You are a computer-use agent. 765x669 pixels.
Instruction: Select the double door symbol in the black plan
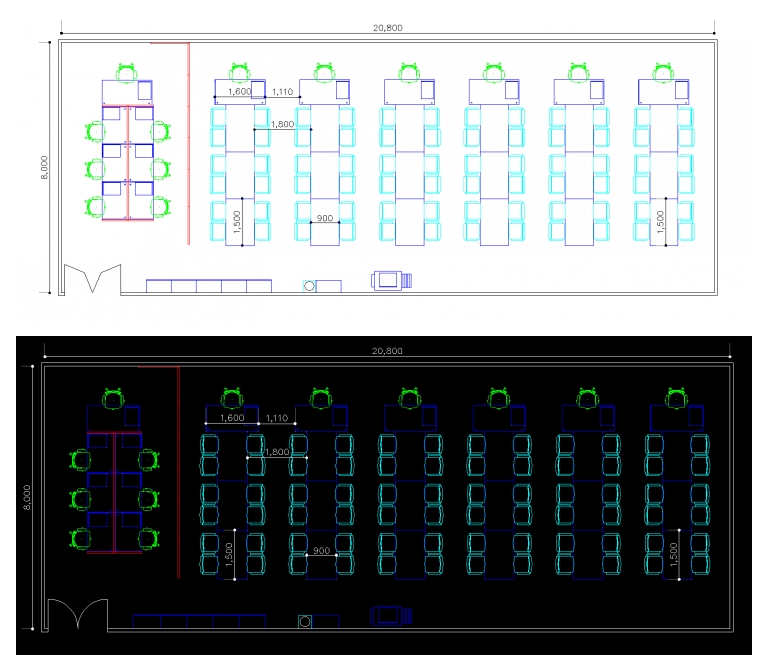pyautogui.click(x=78, y=613)
